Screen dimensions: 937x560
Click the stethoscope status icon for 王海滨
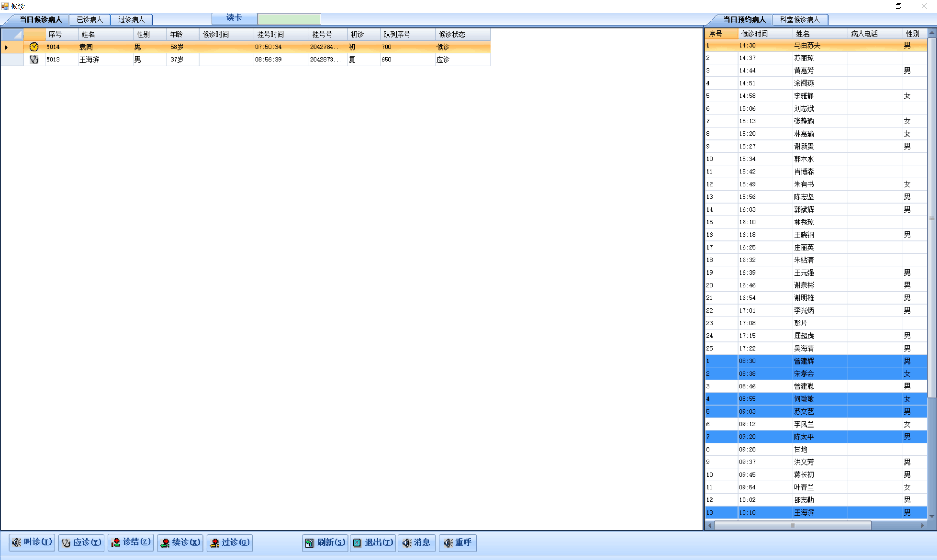click(34, 59)
